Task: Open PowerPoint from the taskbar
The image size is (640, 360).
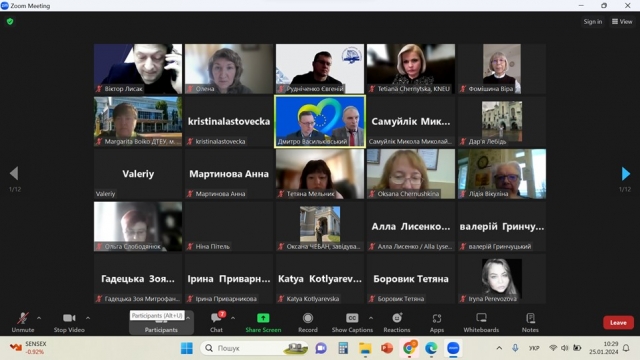Action: pyautogui.click(x=387, y=348)
